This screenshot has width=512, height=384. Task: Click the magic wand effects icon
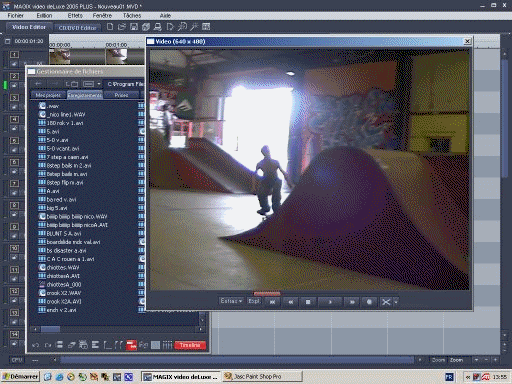pyautogui.click(x=194, y=27)
